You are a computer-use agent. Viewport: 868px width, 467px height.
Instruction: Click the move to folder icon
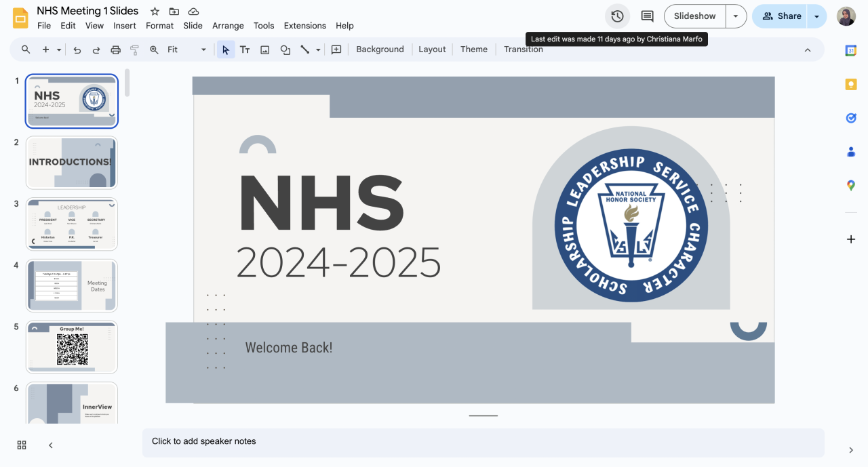(174, 12)
